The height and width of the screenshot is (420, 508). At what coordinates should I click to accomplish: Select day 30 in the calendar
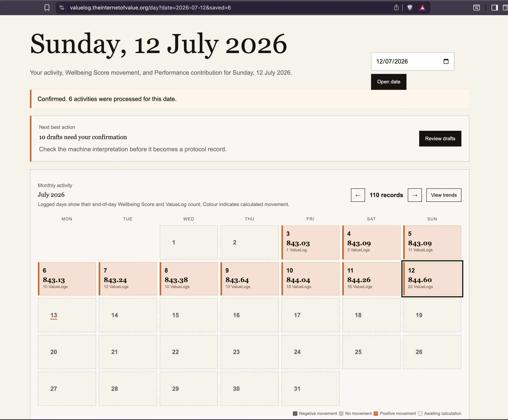(x=249, y=389)
